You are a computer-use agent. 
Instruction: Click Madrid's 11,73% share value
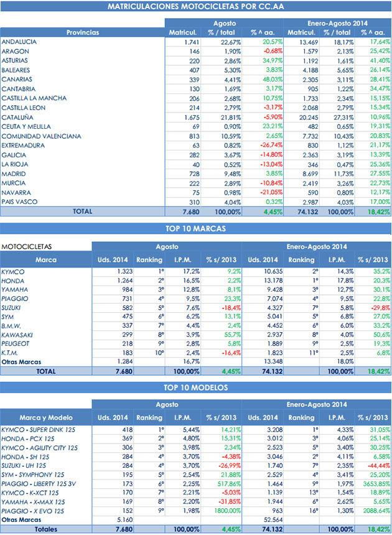point(343,174)
